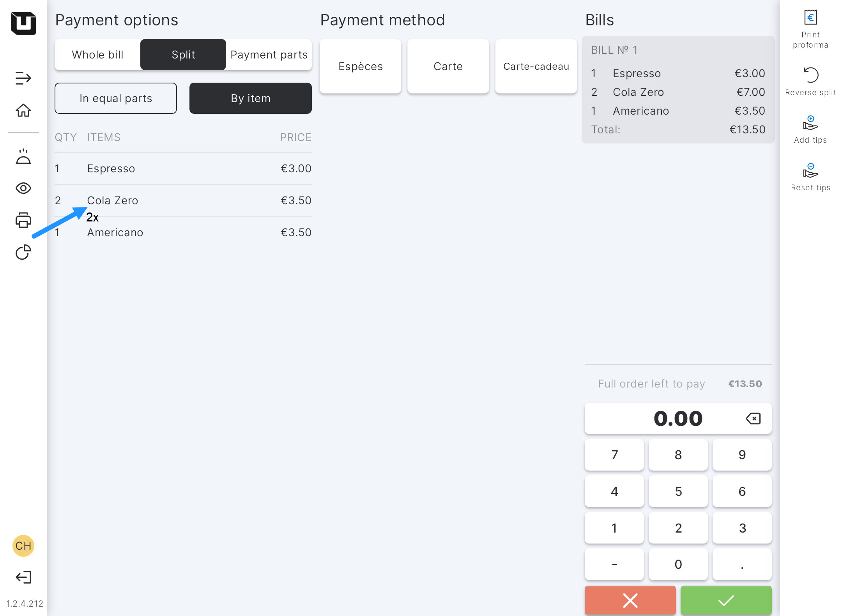Open the pie chart reports icon

coord(23,252)
